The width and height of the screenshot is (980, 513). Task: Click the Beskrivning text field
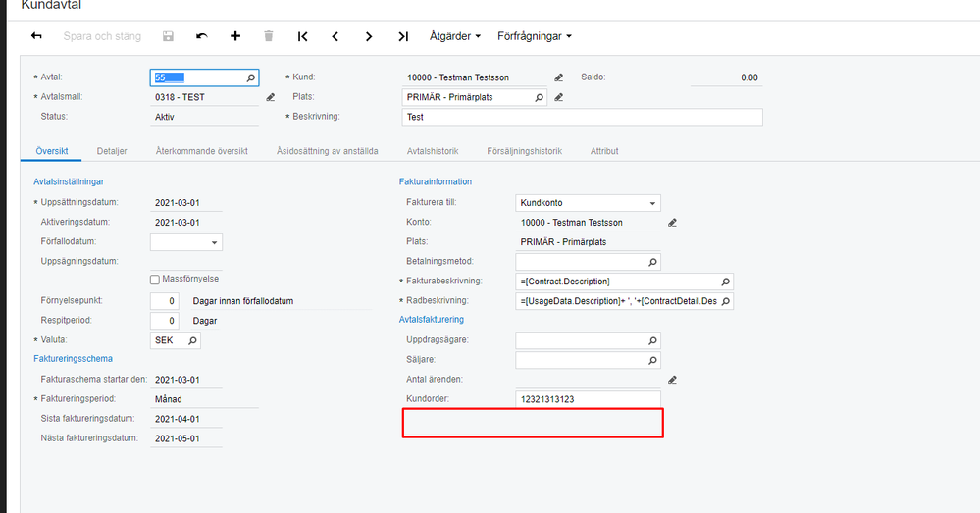[582, 117]
